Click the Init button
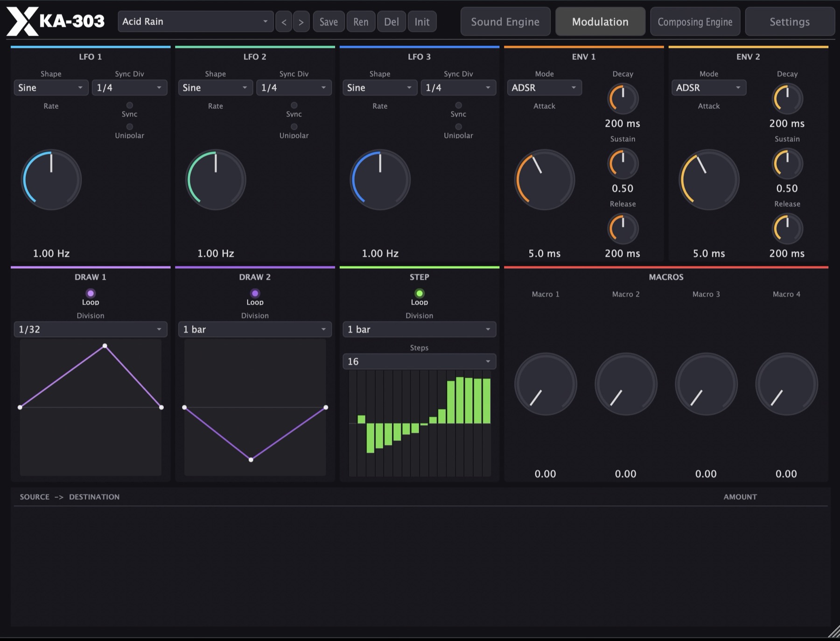 422,22
